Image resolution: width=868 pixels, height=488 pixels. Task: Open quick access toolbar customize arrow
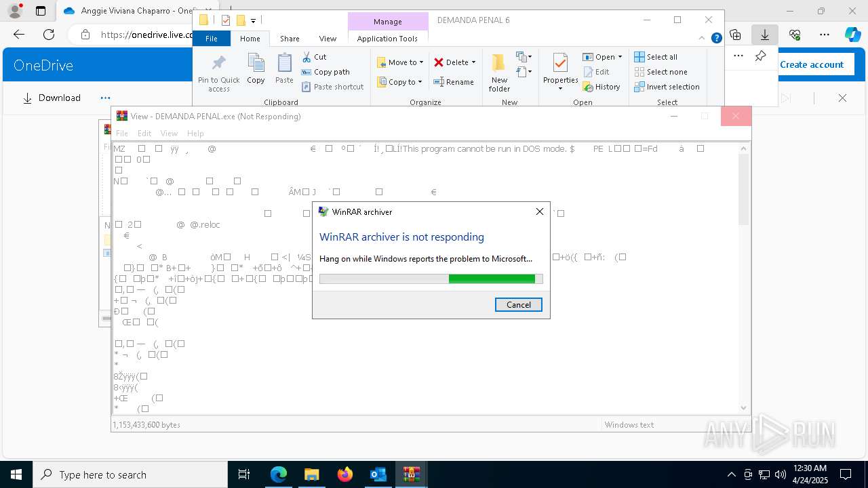pos(253,20)
